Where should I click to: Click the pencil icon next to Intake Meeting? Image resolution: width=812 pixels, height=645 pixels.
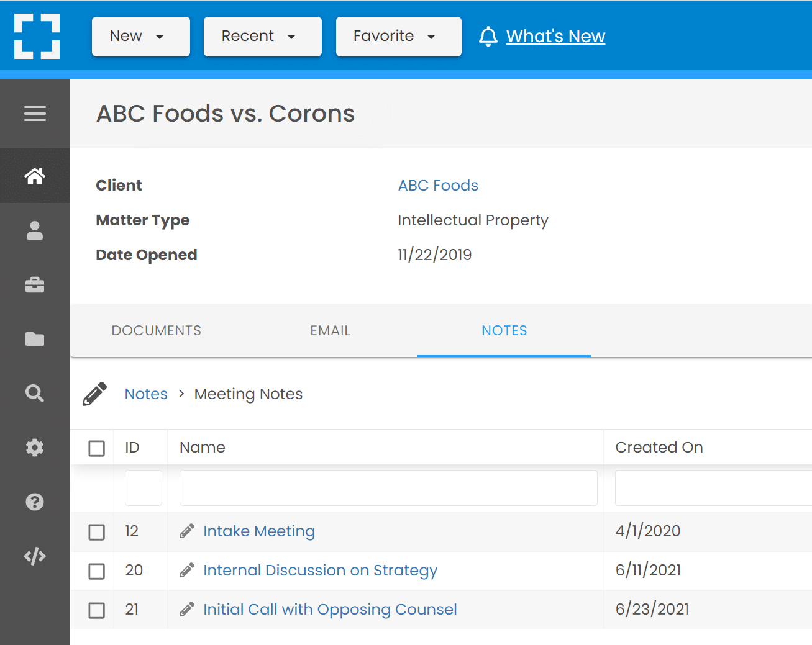click(x=187, y=531)
